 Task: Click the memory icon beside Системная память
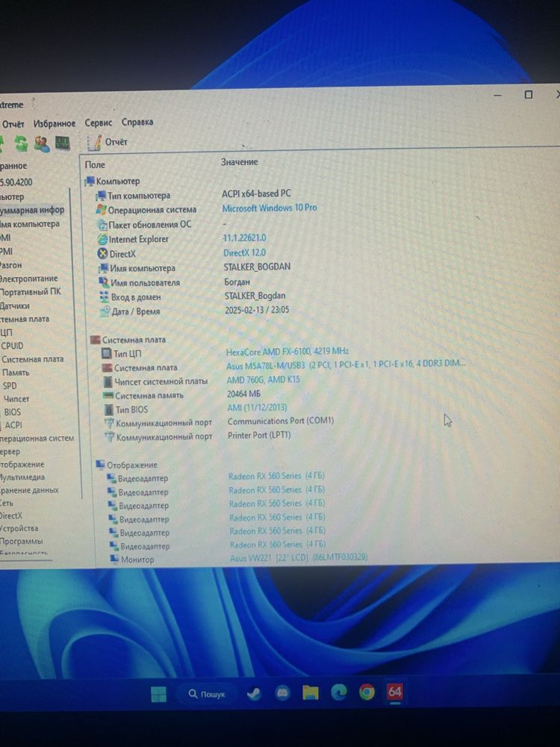click(x=108, y=395)
